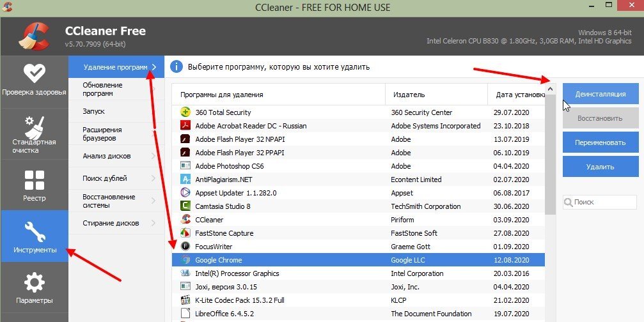Viewport: 644px width, 322px height.
Task: Sort by Программы для удаления column
Action: point(278,95)
